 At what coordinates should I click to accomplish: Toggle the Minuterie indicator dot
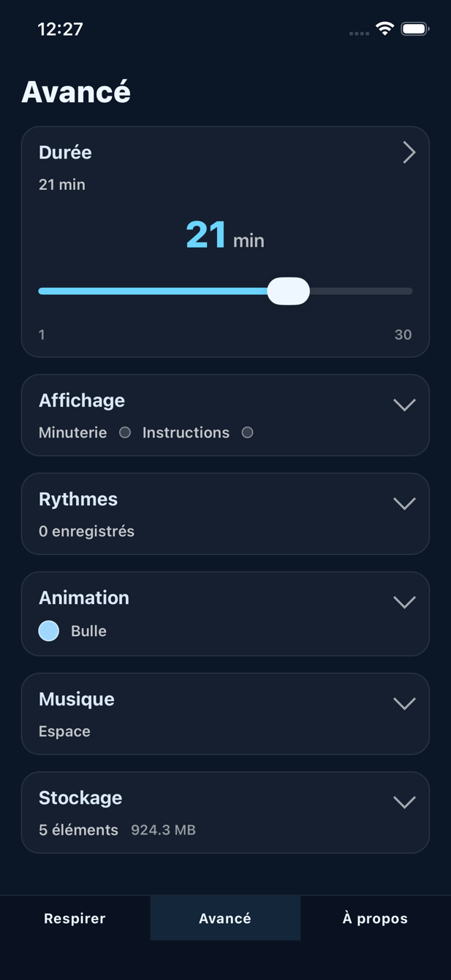[125, 432]
